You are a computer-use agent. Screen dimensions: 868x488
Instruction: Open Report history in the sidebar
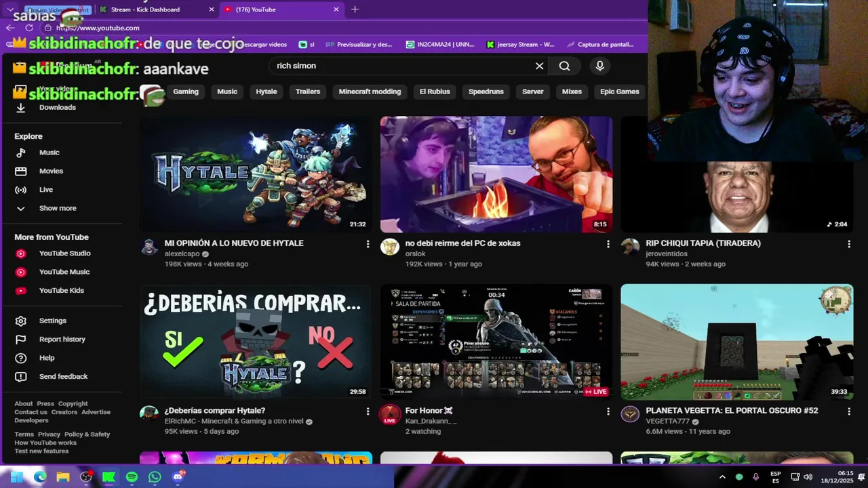tap(64, 339)
